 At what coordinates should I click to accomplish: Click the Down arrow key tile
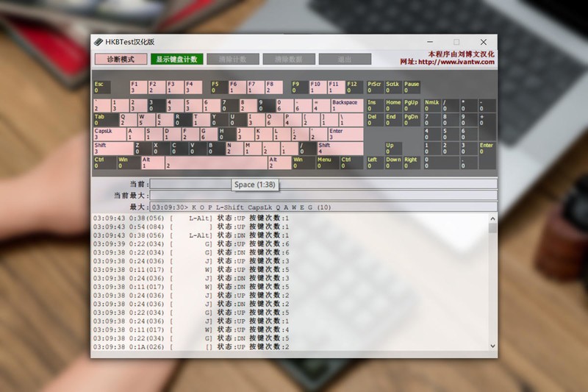(x=393, y=163)
